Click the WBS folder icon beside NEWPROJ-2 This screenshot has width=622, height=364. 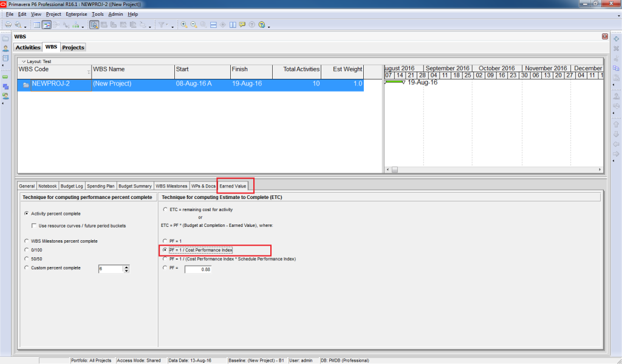tap(26, 85)
